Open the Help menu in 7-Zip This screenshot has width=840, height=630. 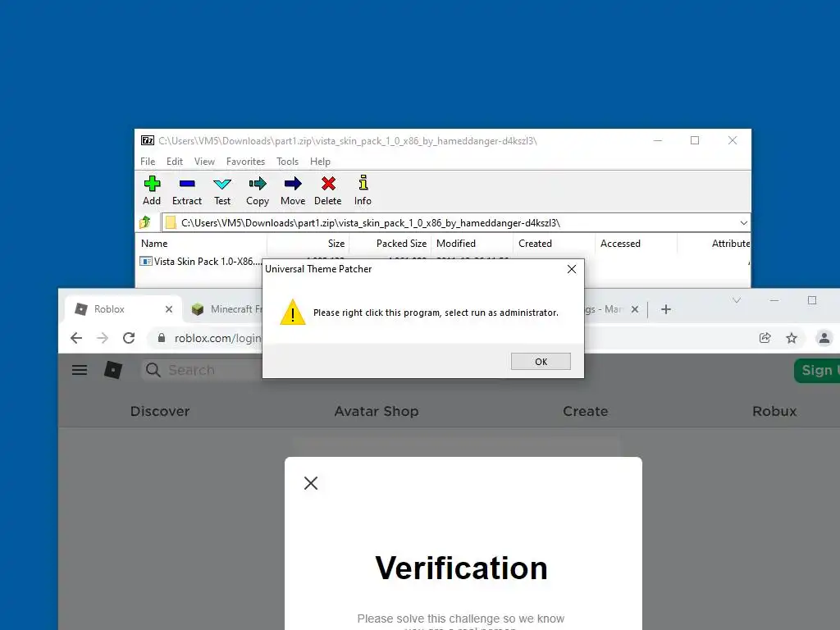320,162
